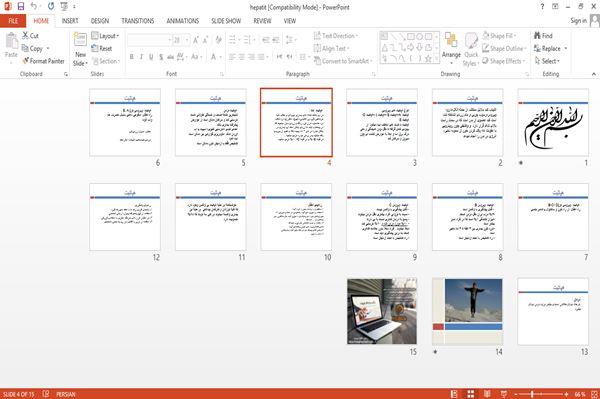Open the Text Direction dropdown
Image resolution: width=600 pixels, height=399 pixels.
pyautogui.click(x=336, y=36)
